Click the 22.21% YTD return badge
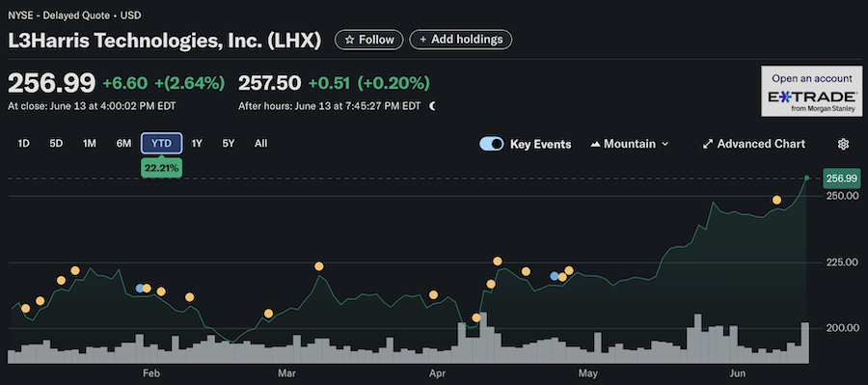This screenshot has height=385, width=868. click(x=161, y=167)
